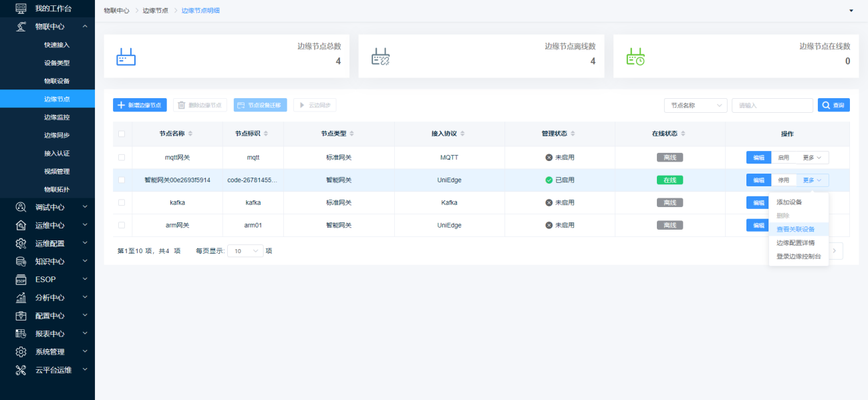Click the 云平台运维 tools icon
Image resolution: width=868 pixels, height=400 pixels.
tap(21, 369)
